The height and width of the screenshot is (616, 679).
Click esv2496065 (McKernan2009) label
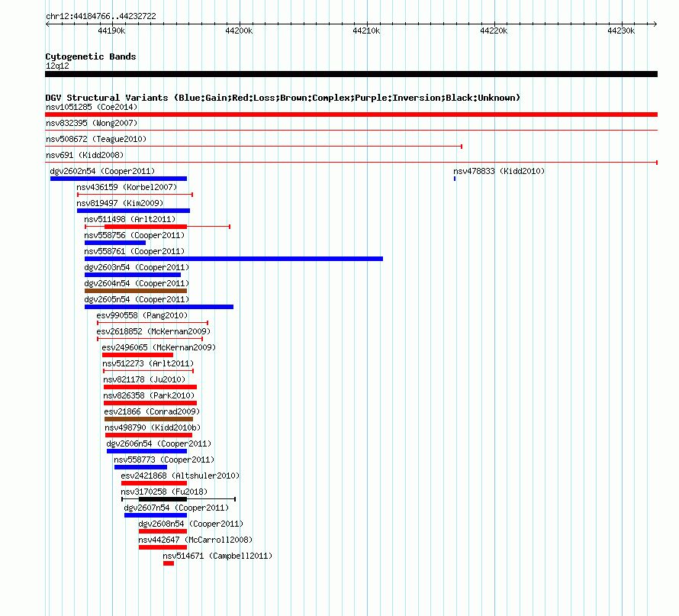159,347
